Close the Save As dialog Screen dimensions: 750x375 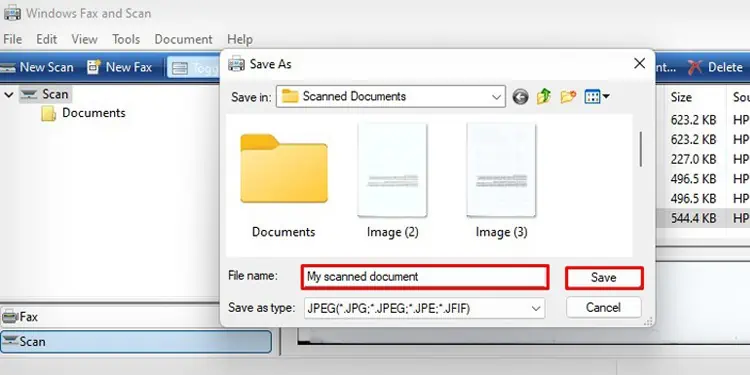pyautogui.click(x=640, y=64)
